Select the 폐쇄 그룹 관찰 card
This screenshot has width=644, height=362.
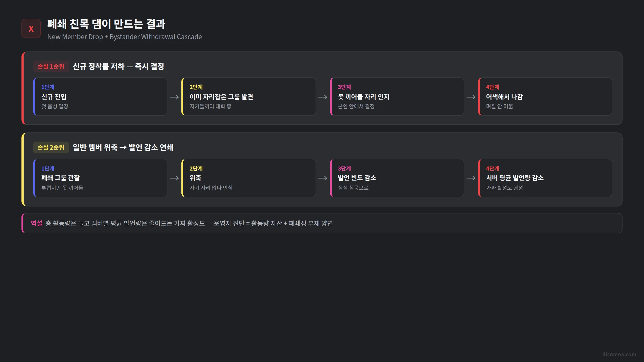[100, 178]
